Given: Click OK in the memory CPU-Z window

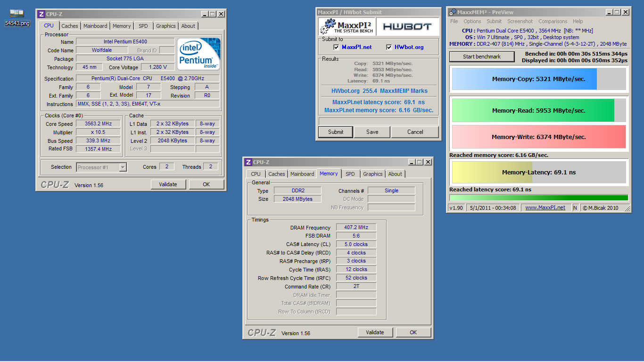Looking at the screenshot, I should tap(413, 332).
